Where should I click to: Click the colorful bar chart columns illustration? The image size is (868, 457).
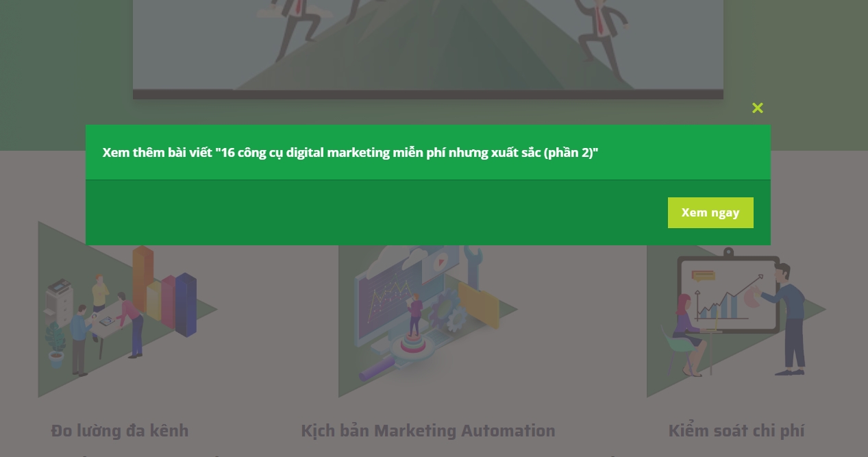point(164,293)
